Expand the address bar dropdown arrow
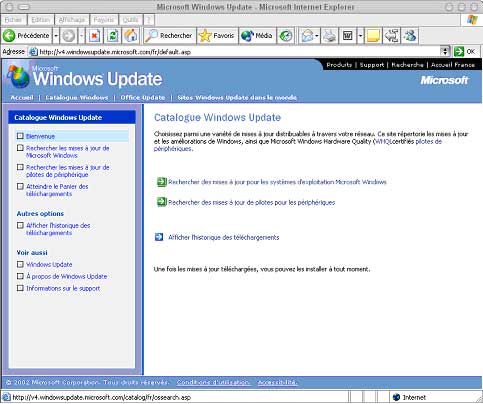The height and width of the screenshot is (404, 483). pos(445,52)
